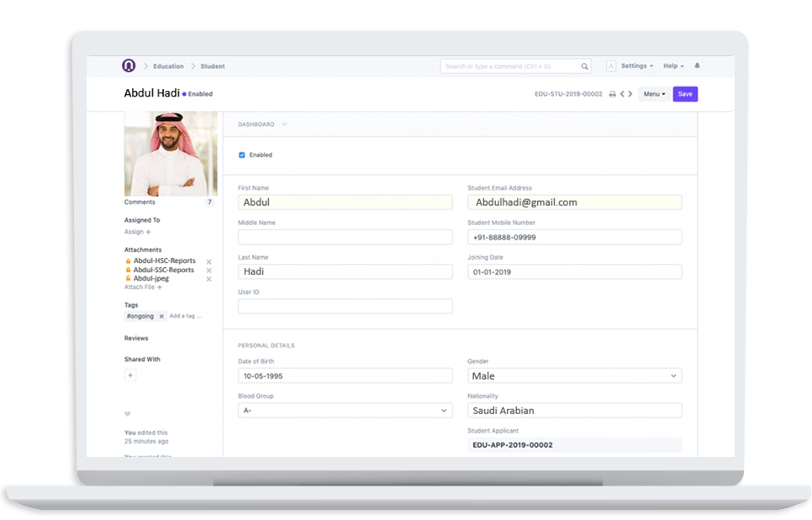Open the Help menu
812x520 pixels.
coord(671,66)
